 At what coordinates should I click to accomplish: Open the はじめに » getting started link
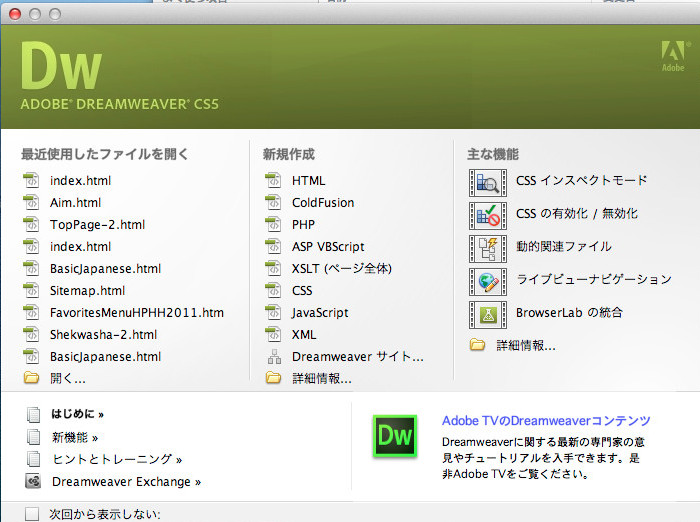77,414
